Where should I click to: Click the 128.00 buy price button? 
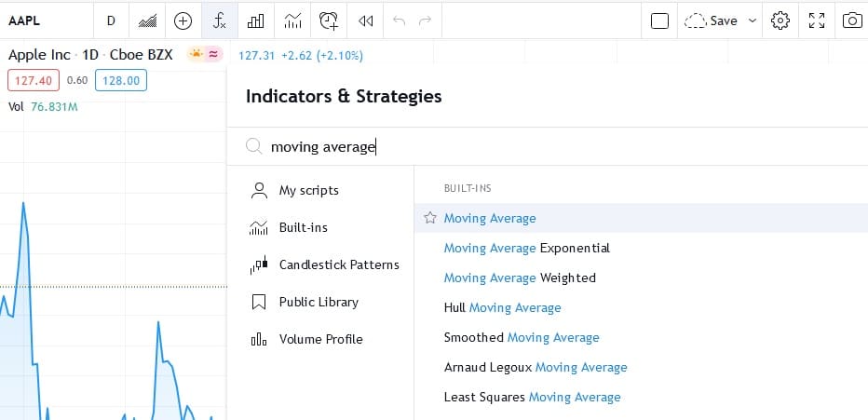point(120,81)
